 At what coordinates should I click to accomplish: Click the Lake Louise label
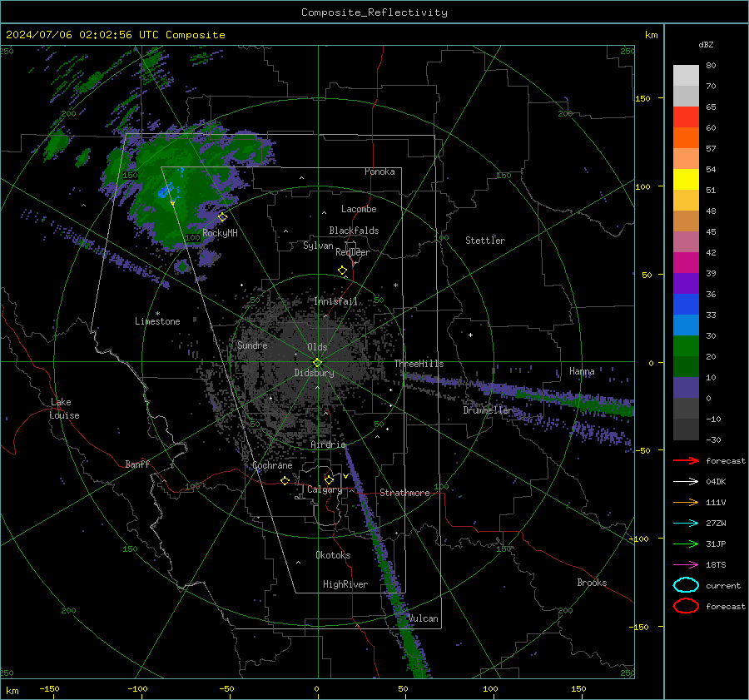click(x=64, y=409)
